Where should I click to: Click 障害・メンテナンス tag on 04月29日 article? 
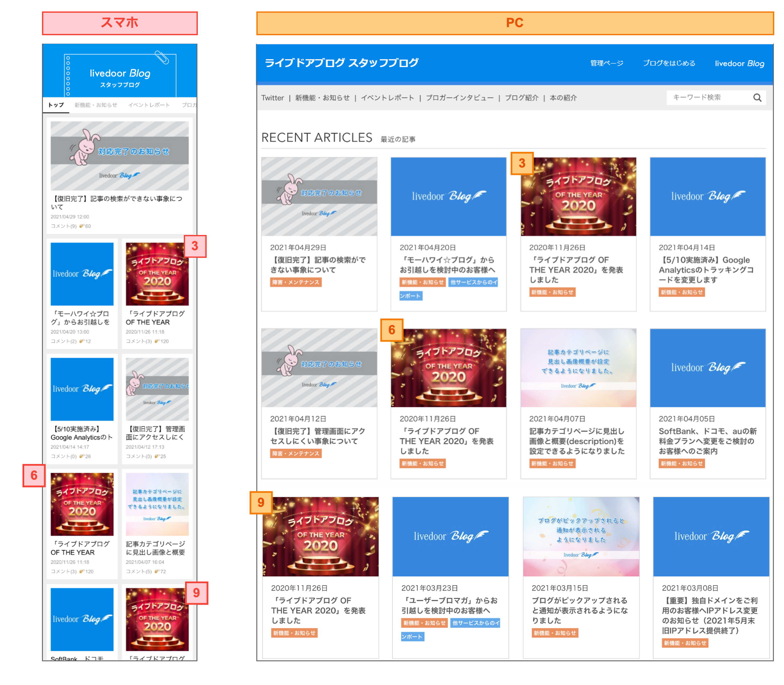pyautogui.click(x=296, y=282)
